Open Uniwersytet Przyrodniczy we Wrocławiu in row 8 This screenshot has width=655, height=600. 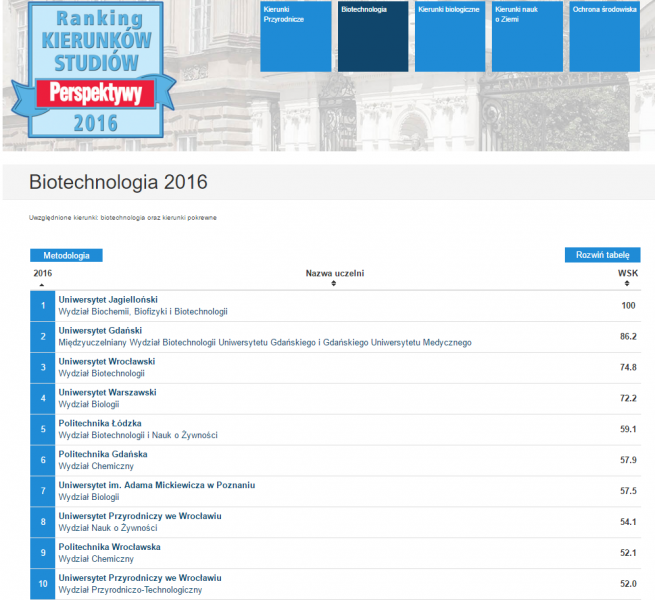click(140, 516)
